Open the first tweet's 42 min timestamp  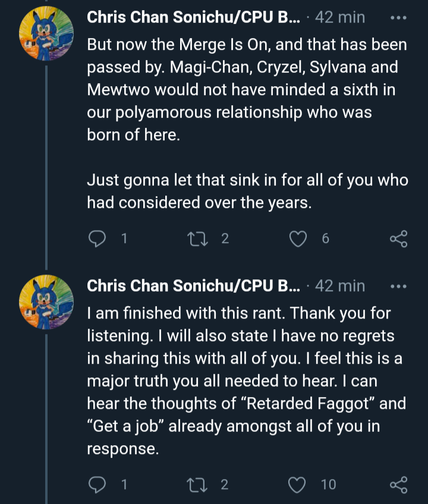(340, 17)
